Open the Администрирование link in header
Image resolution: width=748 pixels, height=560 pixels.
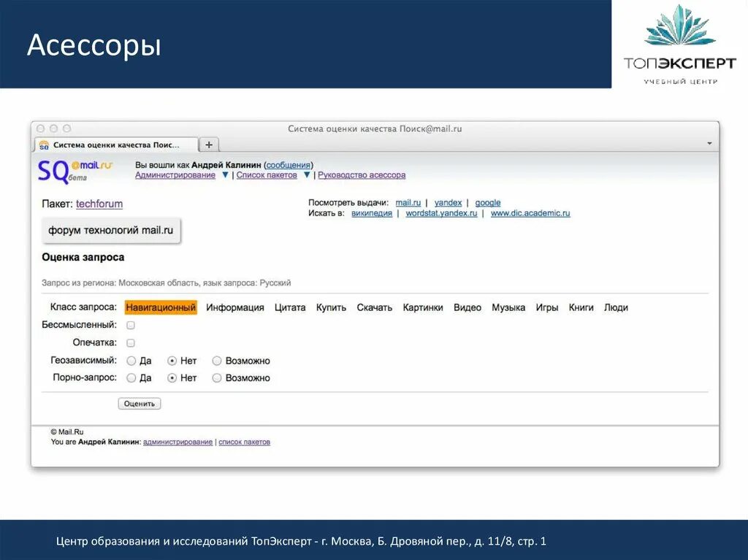175,175
